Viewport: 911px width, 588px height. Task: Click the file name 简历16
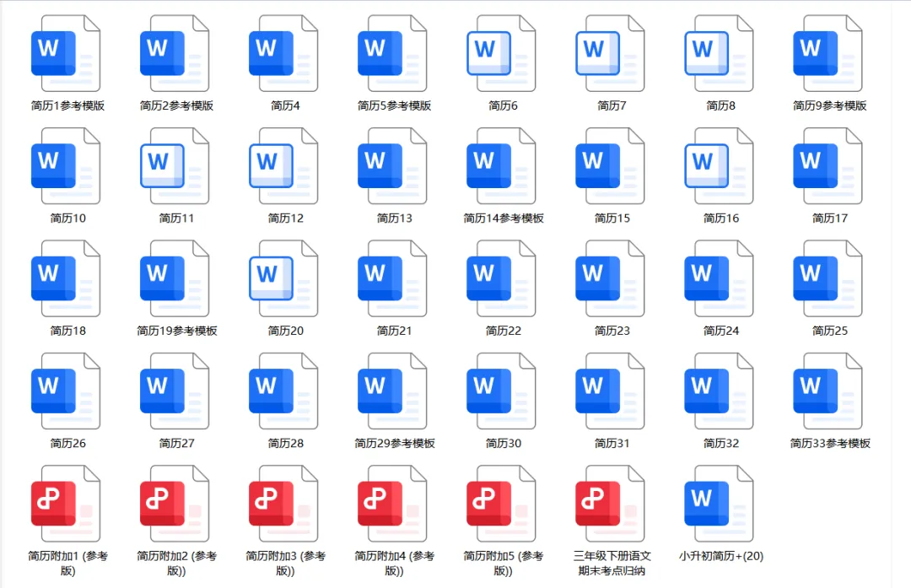tap(721, 218)
